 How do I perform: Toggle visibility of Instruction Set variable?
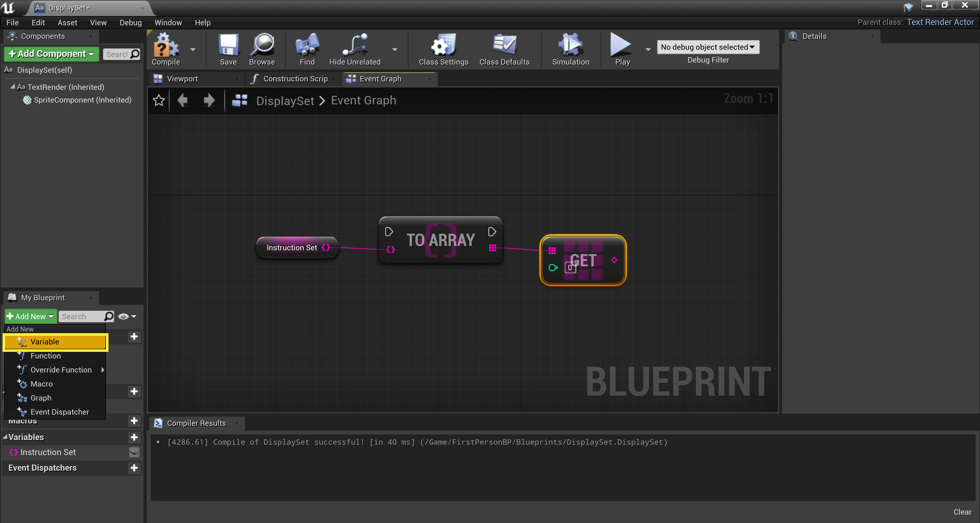(134, 452)
